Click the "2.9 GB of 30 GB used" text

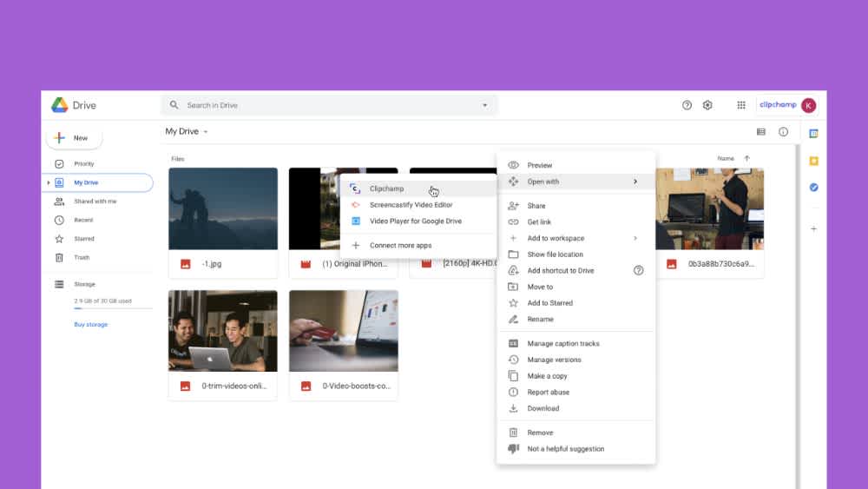coord(103,301)
